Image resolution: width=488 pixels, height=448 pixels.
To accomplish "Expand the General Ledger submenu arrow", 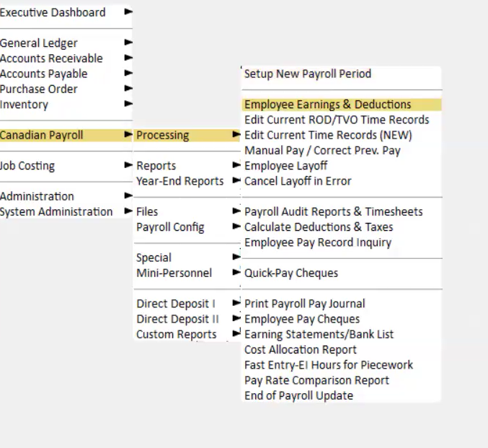I will click(128, 43).
